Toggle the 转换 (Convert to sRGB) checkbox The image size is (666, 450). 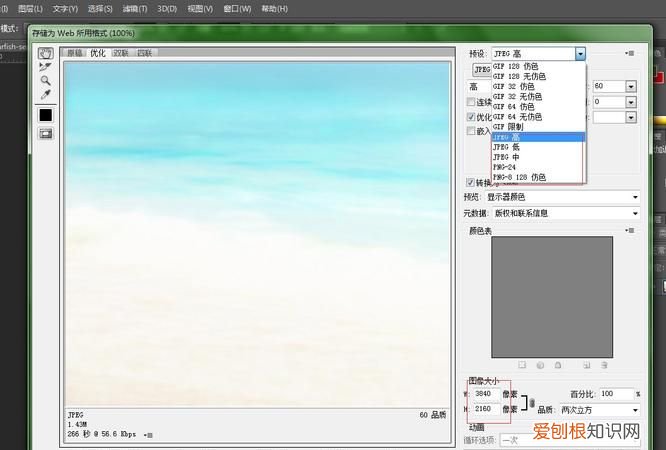coord(472,183)
